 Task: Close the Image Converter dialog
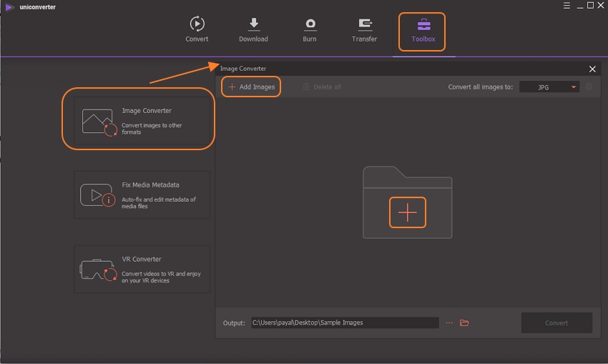click(592, 69)
